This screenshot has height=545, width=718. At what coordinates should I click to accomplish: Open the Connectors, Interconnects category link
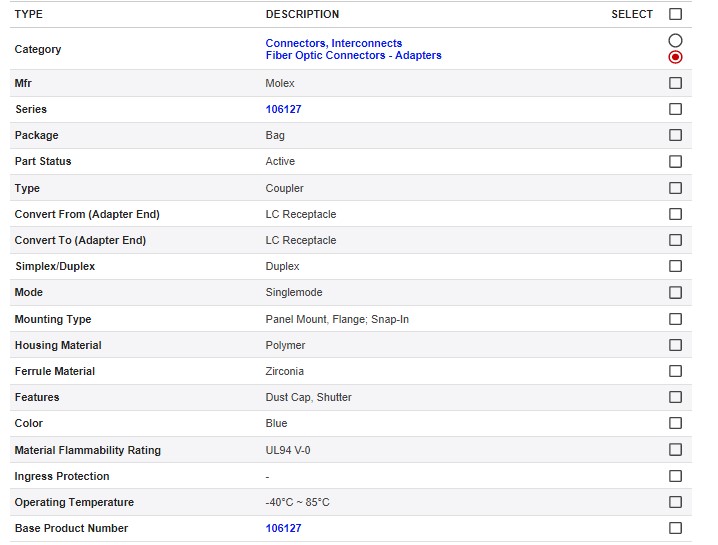333,43
